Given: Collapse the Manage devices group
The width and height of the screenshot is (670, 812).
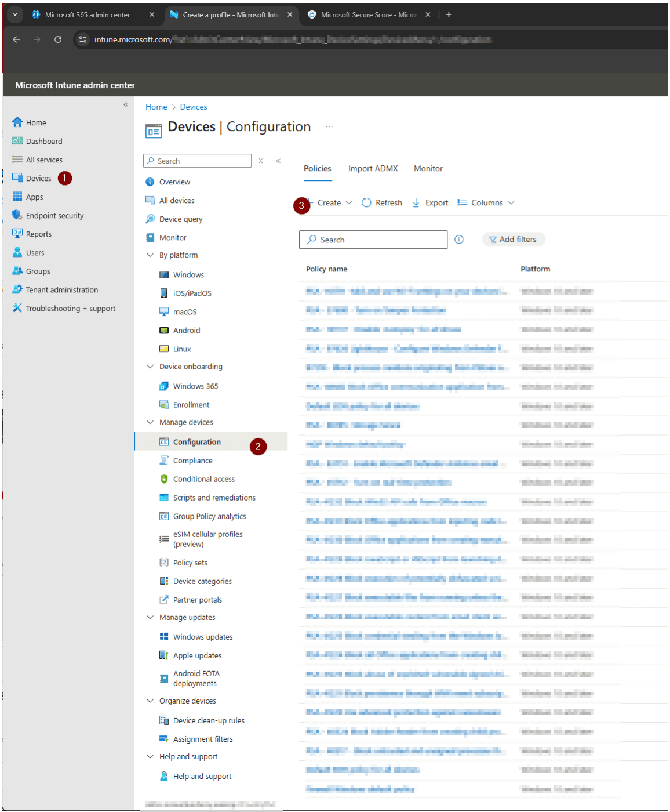Looking at the screenshot, I should (150, 422).
